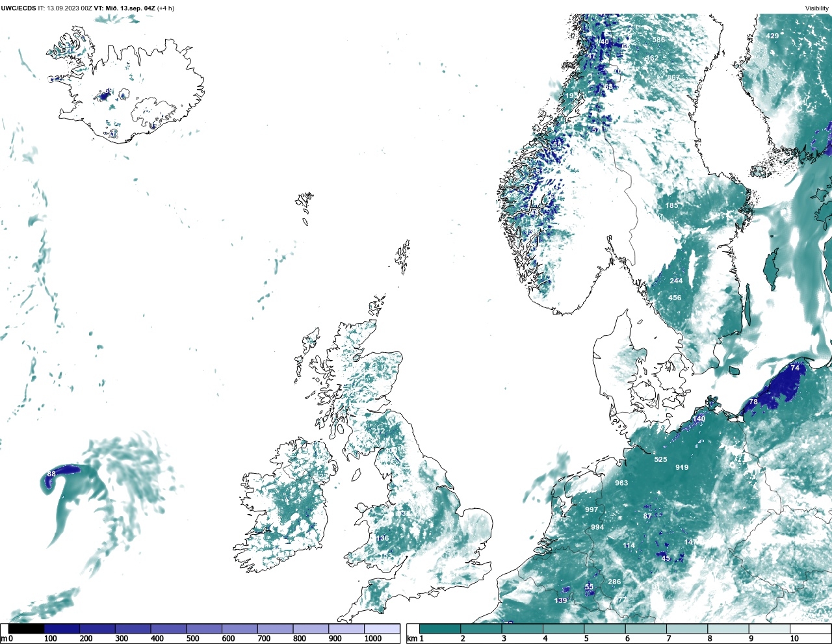Click the '456' visibility value over Sweden
832x644 pixels.
point(675,298)
